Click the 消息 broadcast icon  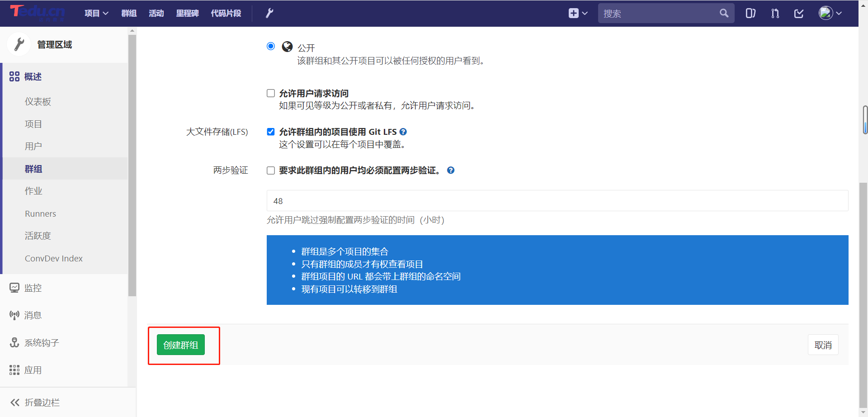tap(14, 315)
